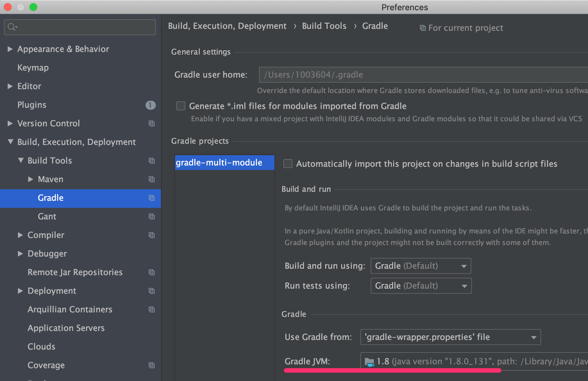Click 'Build and run' section heading
This screenshot has width=588, height=381.
(306, 189)
